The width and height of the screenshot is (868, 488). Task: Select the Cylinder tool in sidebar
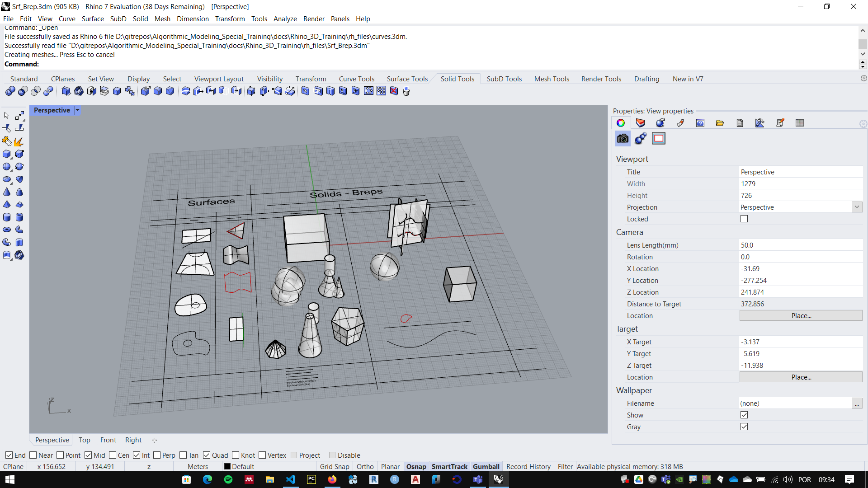pyautogui.click(x=7, y=217)
